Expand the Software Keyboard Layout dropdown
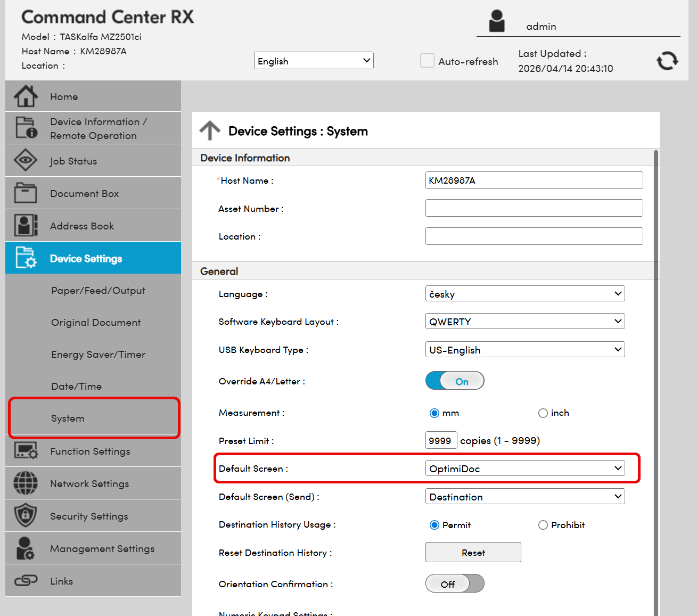Image resolution: width=697 pixels, height=616 pixels. [x=524, y=322]
